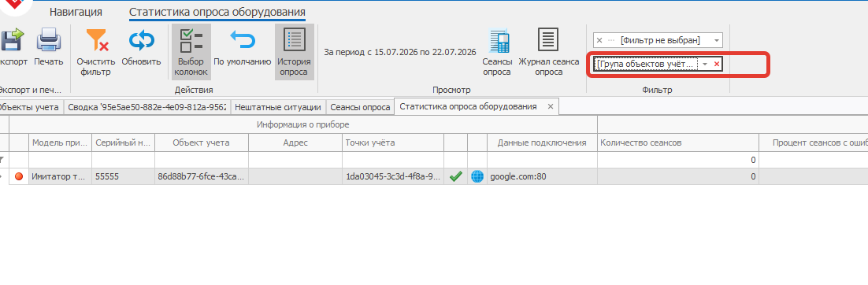
Task: Sort by Объект учета column header
Action: [202, 142]
